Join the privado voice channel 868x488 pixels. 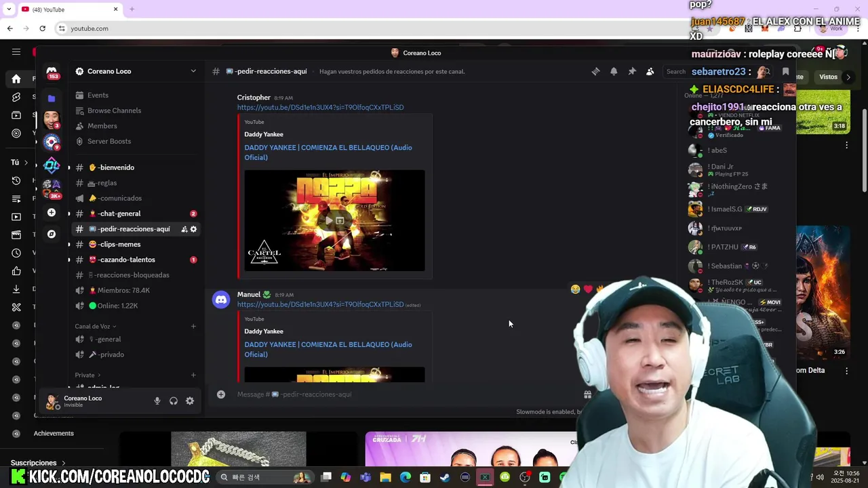coord(136,354)
